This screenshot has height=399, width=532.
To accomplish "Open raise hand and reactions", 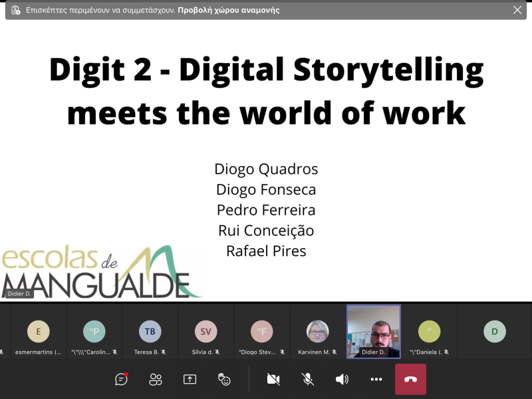I will coord(224,379).
